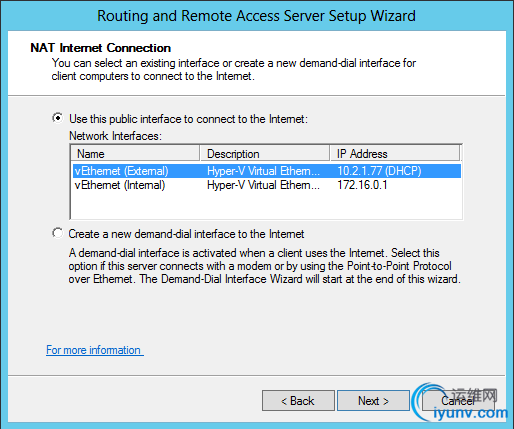Click the Routing and Remote Access wizard title bar

(x=257, y=16)
